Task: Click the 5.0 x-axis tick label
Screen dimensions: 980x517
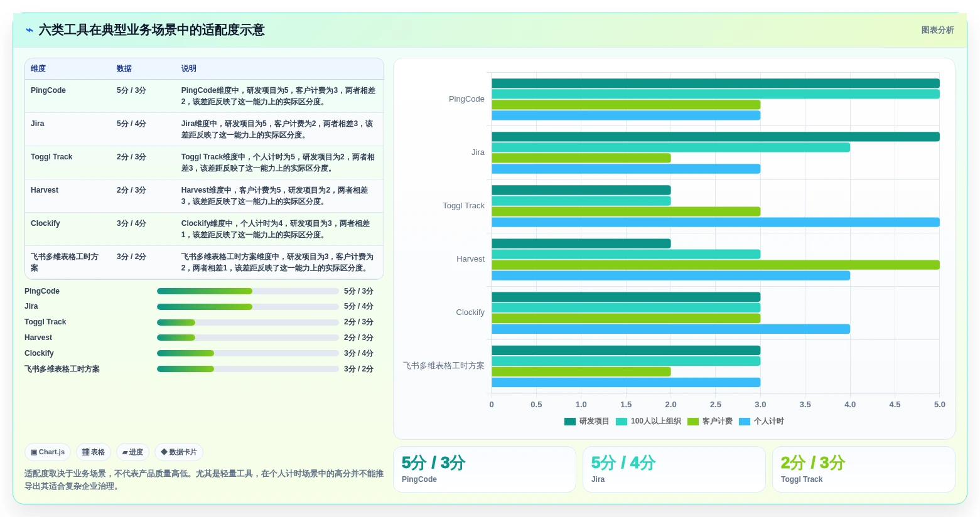Action: pyautogui.click(x=939, y=405)
